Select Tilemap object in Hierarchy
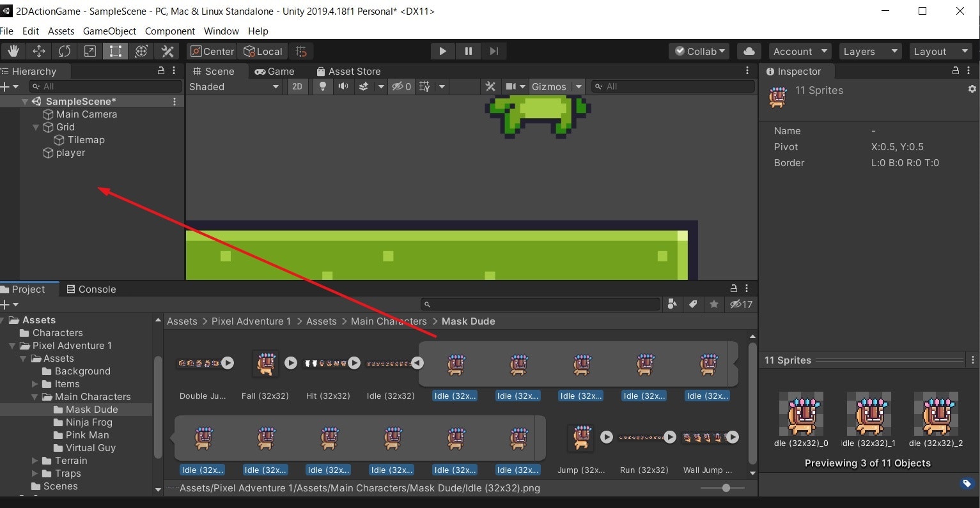The width and height of the screenshot is (980, 508). tap(86, 140)
